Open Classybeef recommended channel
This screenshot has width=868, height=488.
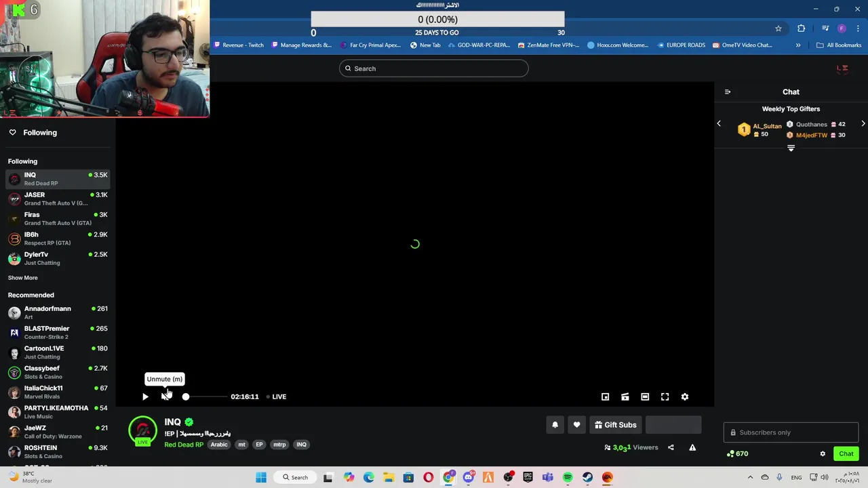click(x=58, y=372)
